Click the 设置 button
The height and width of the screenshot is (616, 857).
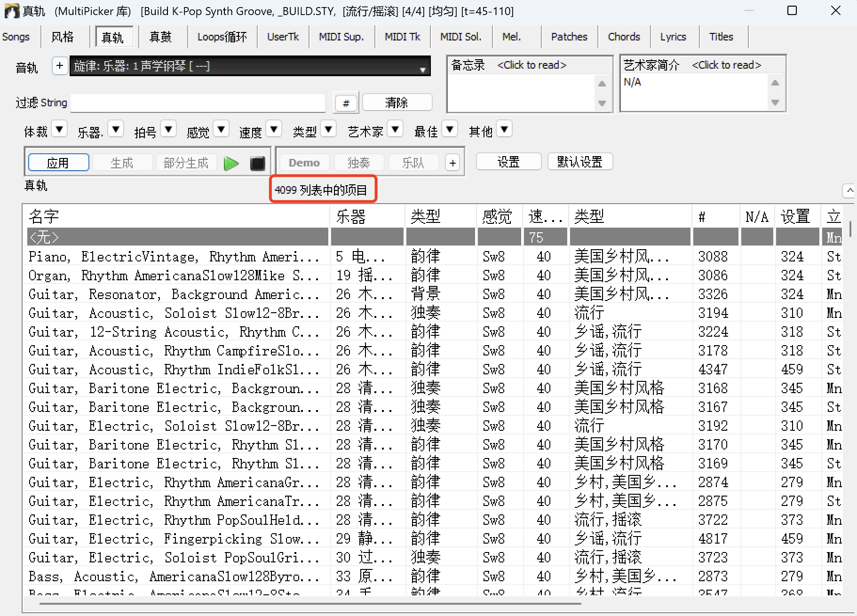pyautogui.click(x=508, y=162)
